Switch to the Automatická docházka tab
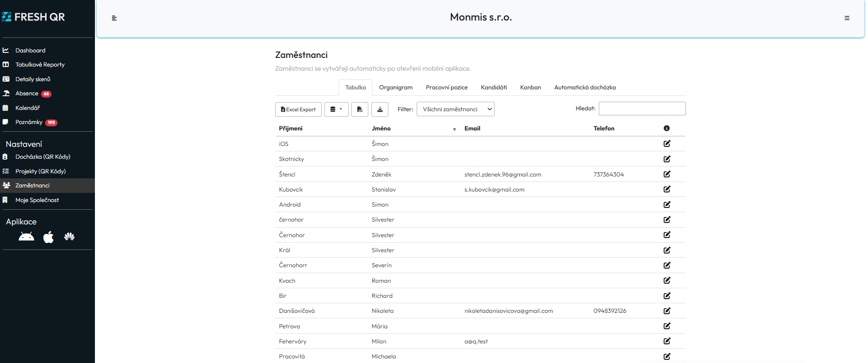Viewport: 868px width, 363px height. (x=585, y=88)
